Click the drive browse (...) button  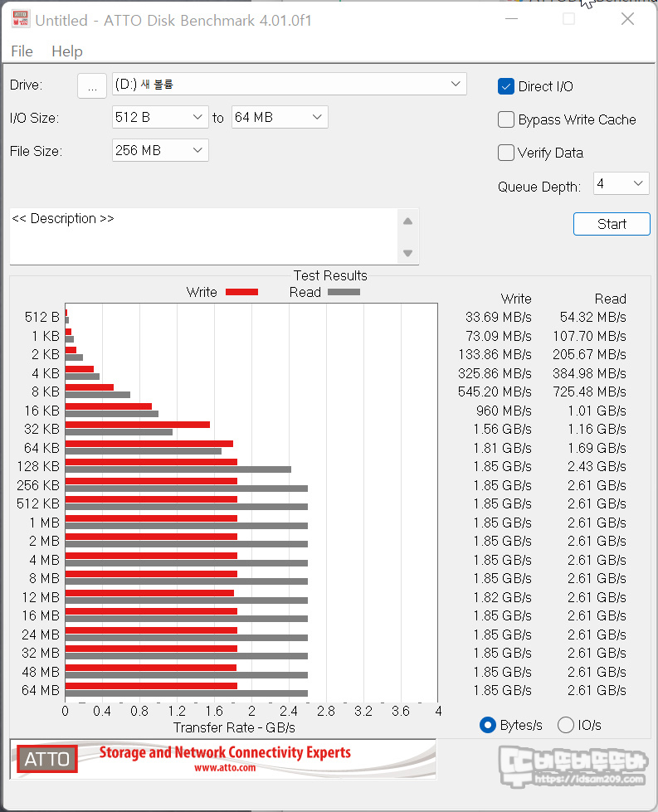pyautogui.click(x=92, y=85)
